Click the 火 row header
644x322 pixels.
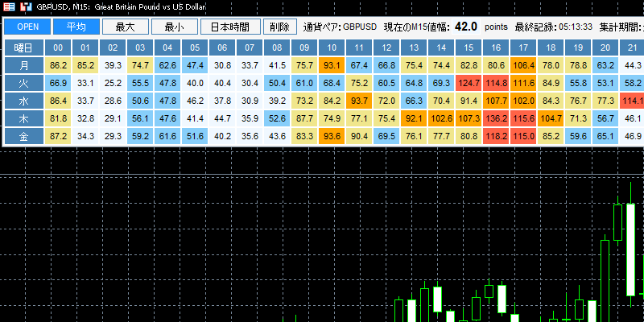pyautogui.click(x=23, y=84)
